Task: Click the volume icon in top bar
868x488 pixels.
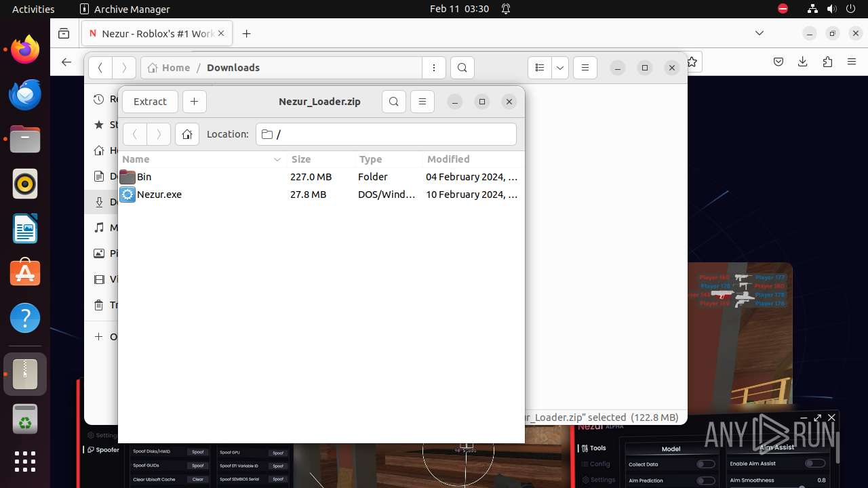Action: (832, 9)
